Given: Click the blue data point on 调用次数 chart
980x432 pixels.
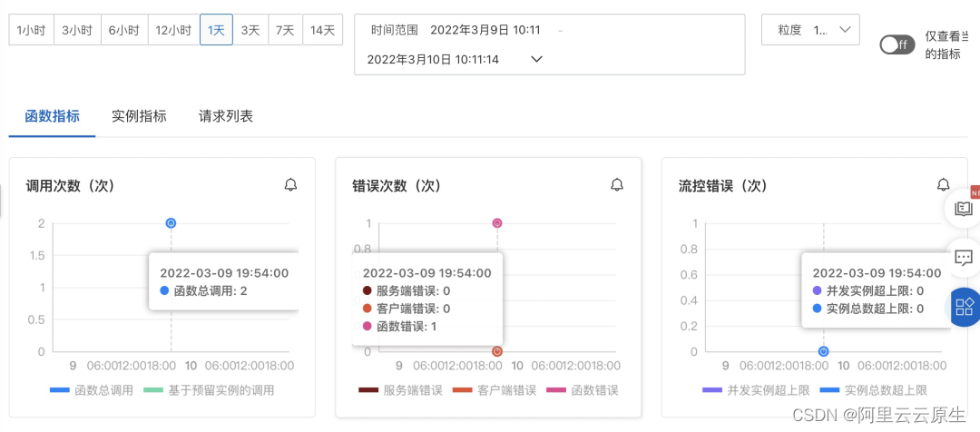Looking at the screenshot, I should (171, 223).
